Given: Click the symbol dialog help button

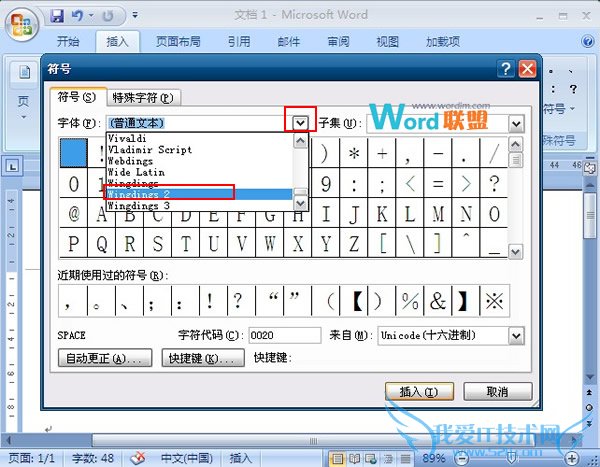Looking at the screenshot, I should (506, 69).
